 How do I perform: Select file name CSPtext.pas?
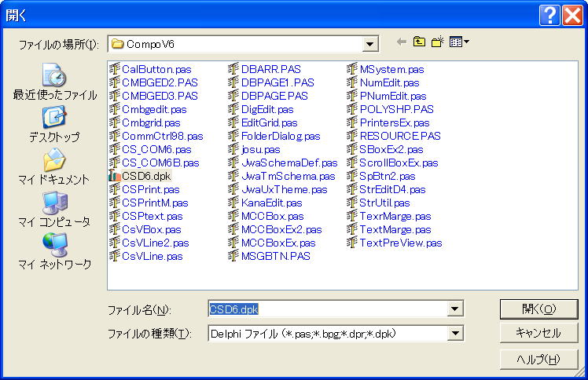click(153, 217)
